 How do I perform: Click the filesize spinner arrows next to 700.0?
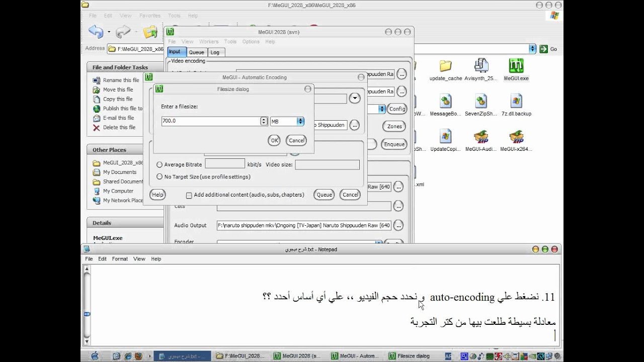(x=264, y=121)
